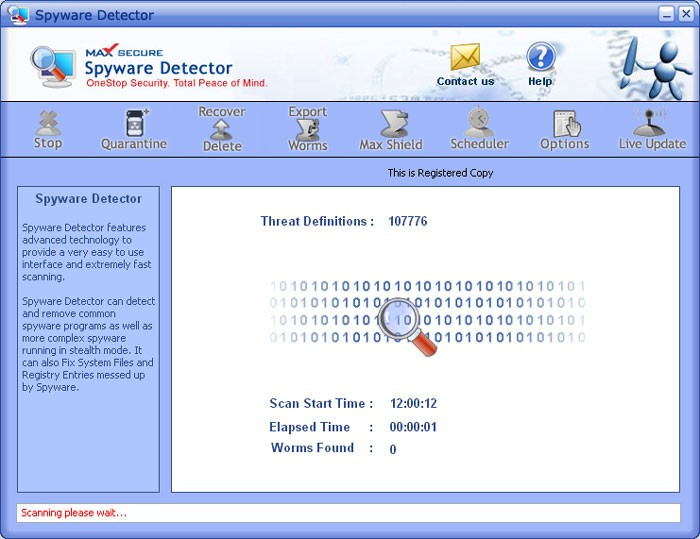Click the 'Help' label text
This screenshot has height=539, width=700.
[540, 81]
